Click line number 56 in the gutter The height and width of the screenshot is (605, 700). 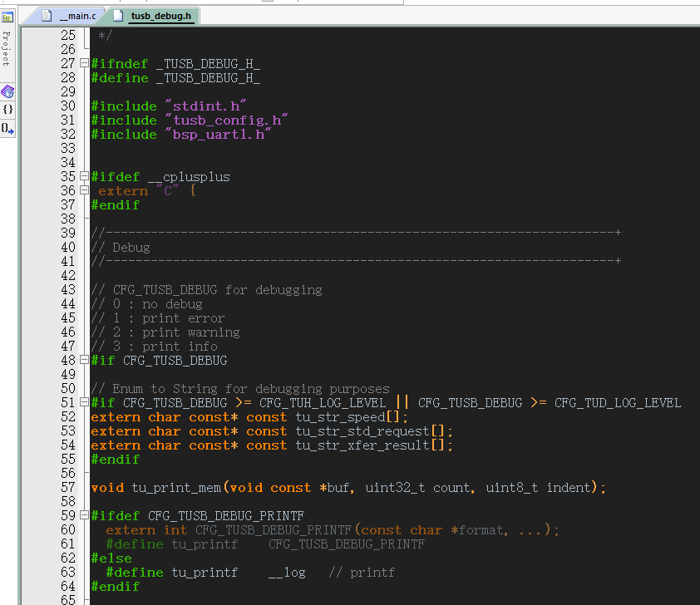[x=68, y=473]
